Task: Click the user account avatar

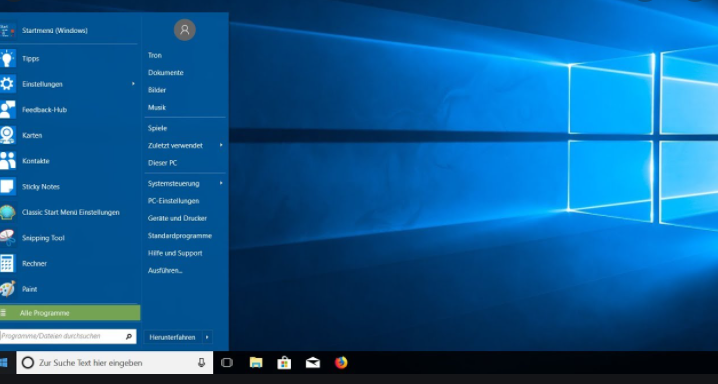Action: (x=185, y=30)
